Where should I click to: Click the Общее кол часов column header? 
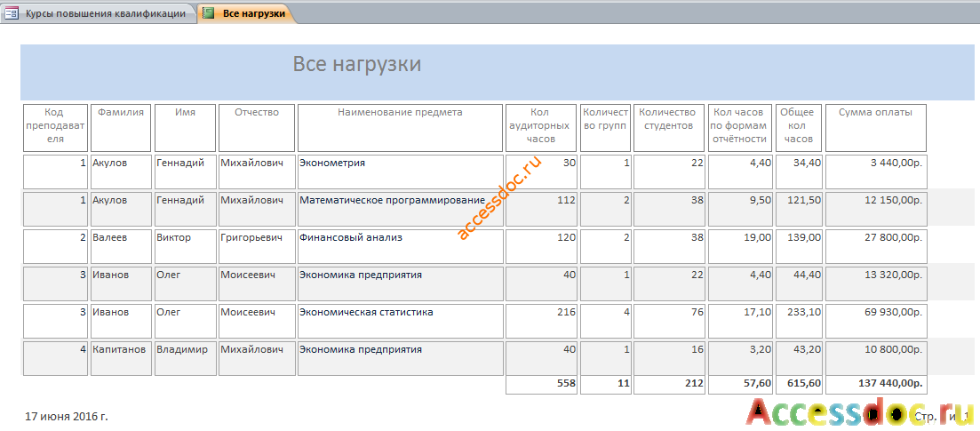[798, 128]
